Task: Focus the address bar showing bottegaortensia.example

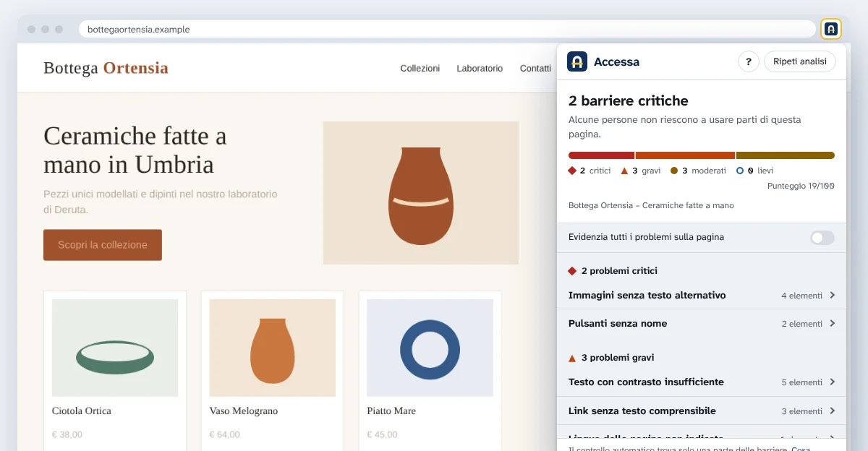Action: coord(447,29)
